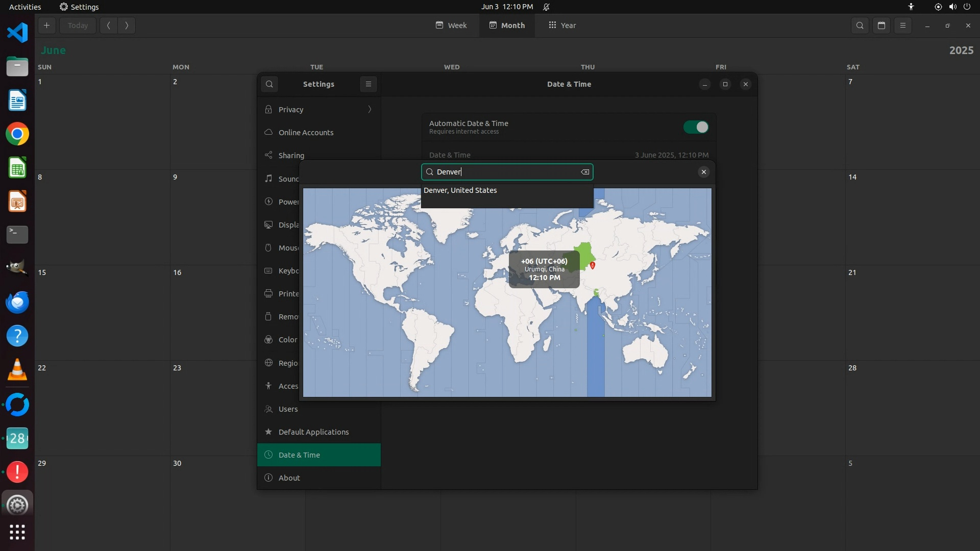Clear the Denver search text
The width and height of the screenshot is (980, 551).
(585, 172)
